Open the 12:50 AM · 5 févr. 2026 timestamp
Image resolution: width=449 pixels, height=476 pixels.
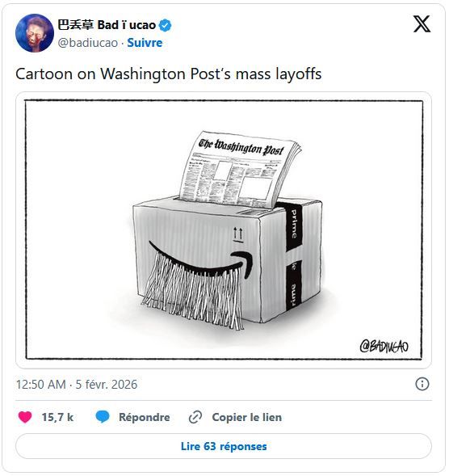[77, 385]
